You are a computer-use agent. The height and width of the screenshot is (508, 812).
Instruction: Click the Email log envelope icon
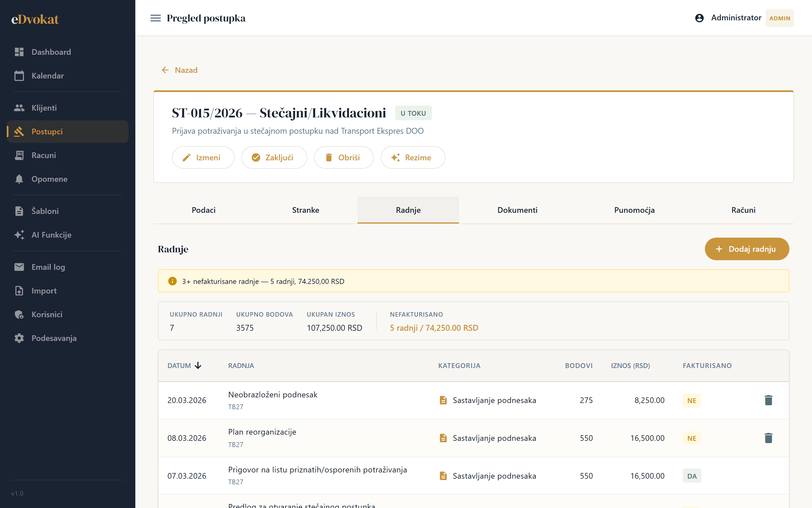(19, 267)
